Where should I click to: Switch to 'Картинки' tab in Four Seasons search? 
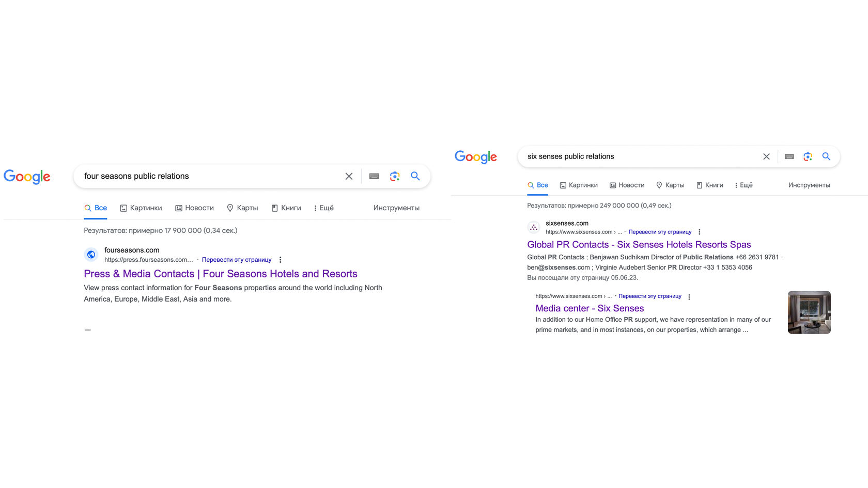(141, 208)
